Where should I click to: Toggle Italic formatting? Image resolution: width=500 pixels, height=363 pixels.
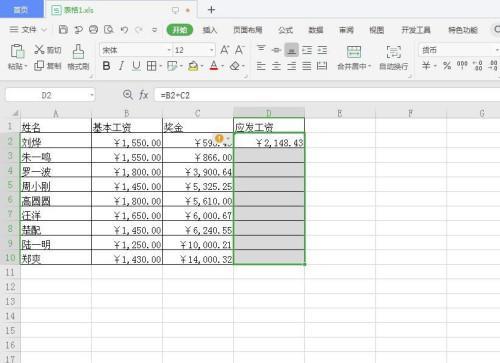(121, 66)
